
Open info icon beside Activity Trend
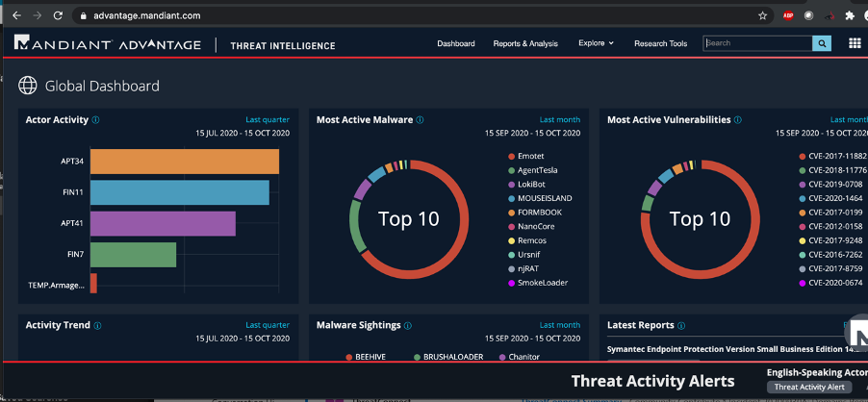97,325
